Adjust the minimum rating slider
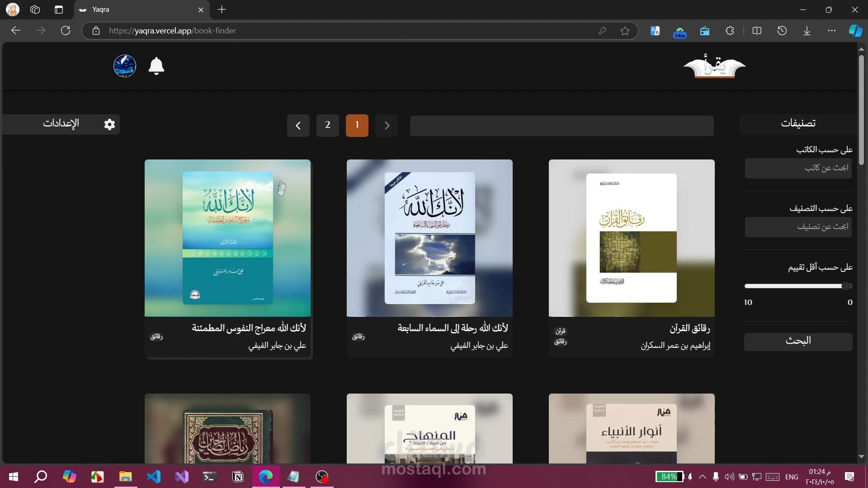The width and height of the screenshot is (868, 488). coord(846,286)
